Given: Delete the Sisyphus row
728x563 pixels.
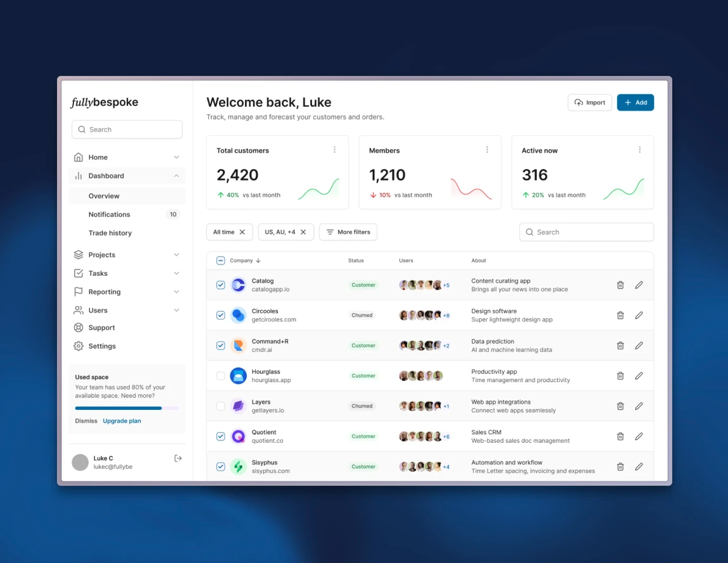Looking at the screenshot, I should [x=620, y=466].
